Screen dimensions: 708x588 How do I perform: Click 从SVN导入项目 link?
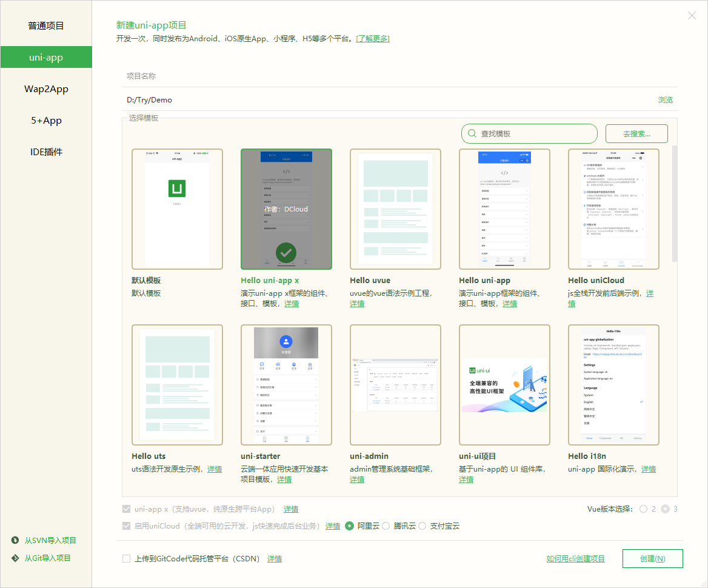(x=50, y=540)
